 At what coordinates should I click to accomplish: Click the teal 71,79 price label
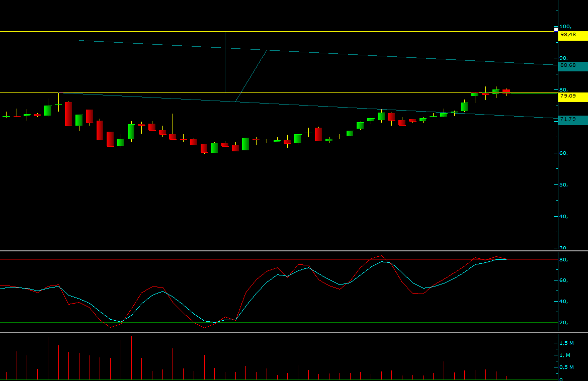point(573,120)
